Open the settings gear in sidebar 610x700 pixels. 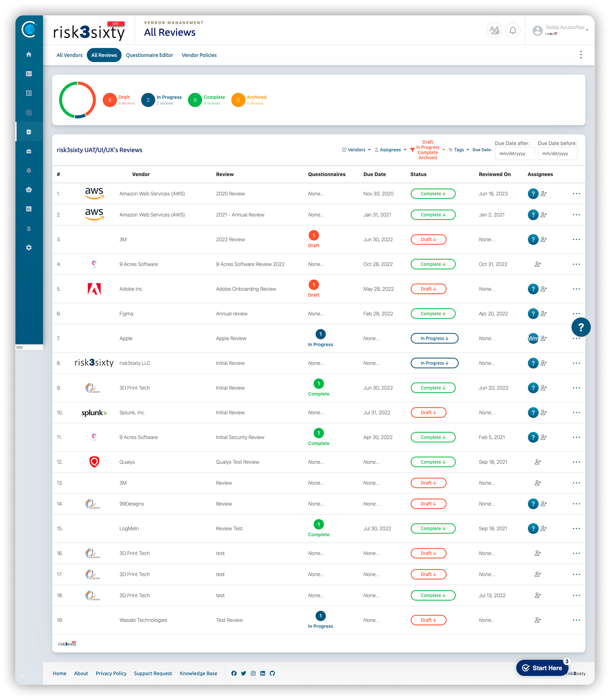pyautogui.click(x=29, y=248)
